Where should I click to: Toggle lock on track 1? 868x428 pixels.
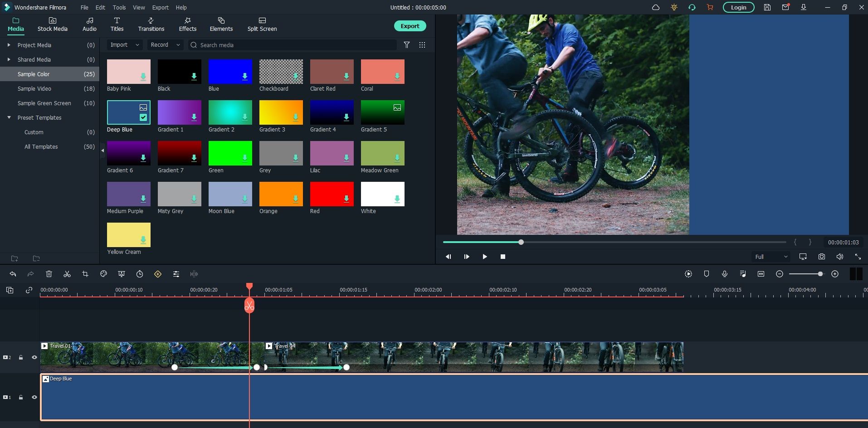click(21, 397)
